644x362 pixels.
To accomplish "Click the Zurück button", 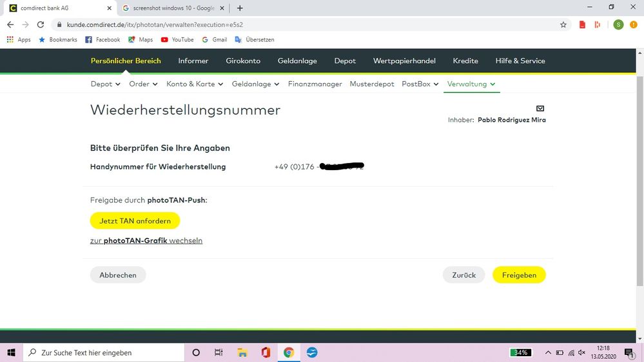I will 463,275.
